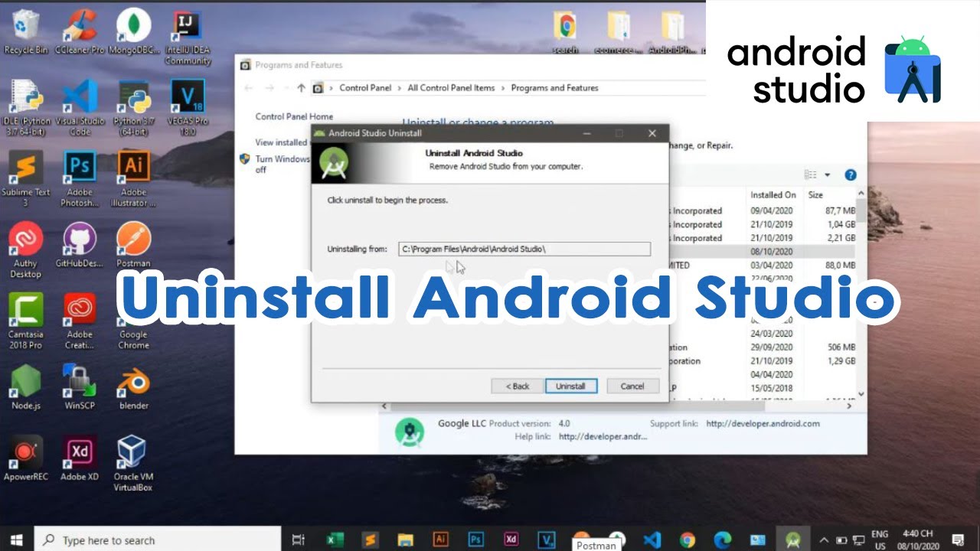Select the AndroidPh... desktop folder

click(x=673, y=32)
